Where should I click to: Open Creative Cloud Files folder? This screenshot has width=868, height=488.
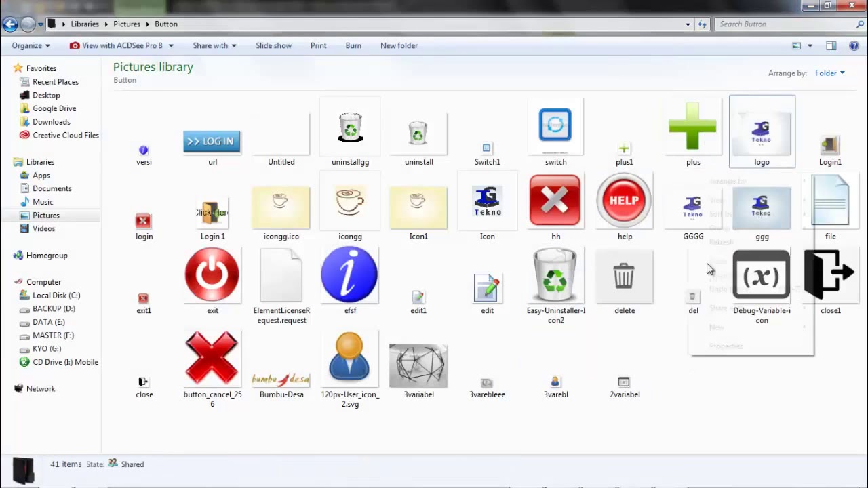[66, 135]
